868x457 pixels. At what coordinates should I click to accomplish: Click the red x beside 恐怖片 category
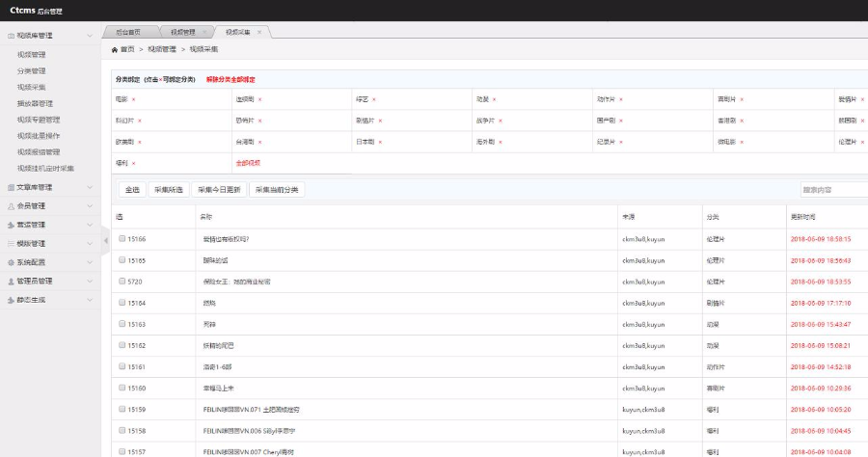point(259,121)
